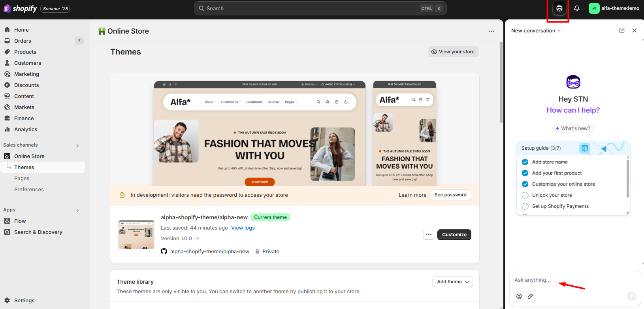The width and height of the screenshot is (644, 309).
Task: Click the current theme small thumbnail
Action: pos(136,235)
